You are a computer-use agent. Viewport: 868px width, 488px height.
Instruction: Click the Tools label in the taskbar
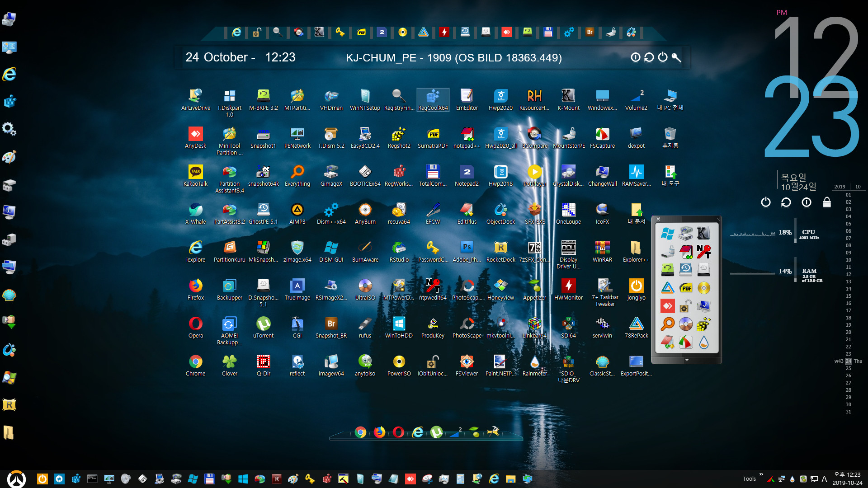coord(749,479)
